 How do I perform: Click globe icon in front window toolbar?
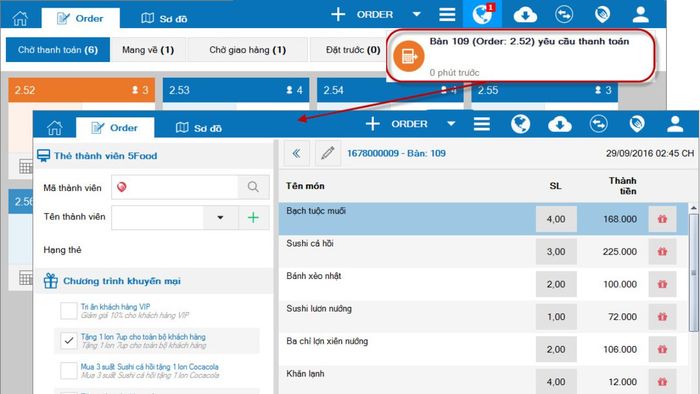pos(520,124)
